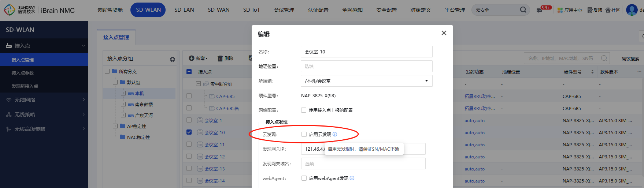Switch to the SD-IoT tab

(252, 10)
